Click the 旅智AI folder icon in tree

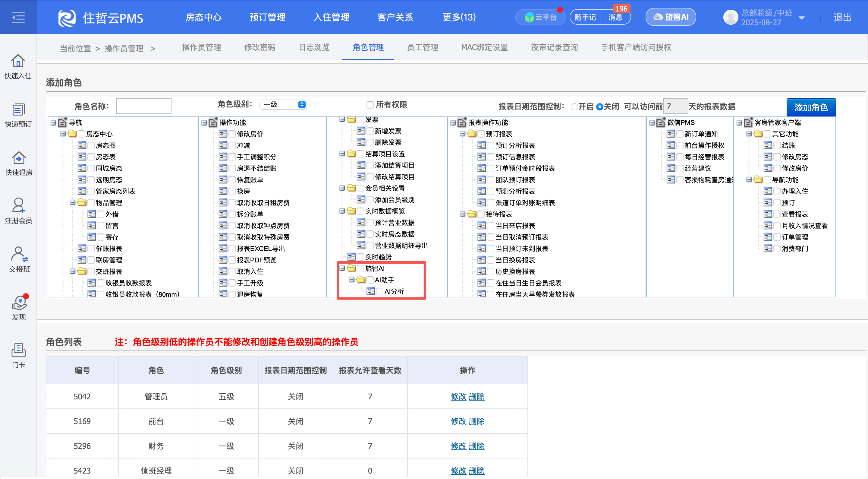point(351,268)
